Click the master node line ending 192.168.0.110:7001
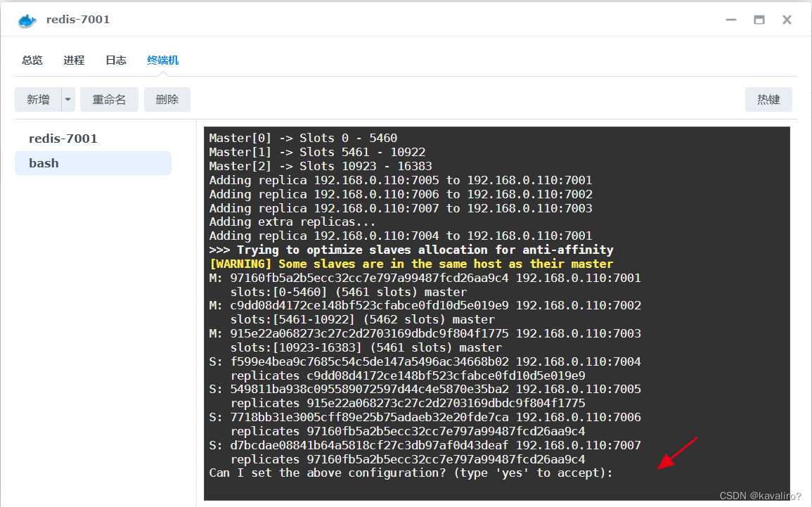This screenshot has height=507, width=812. pyautogui.click(x=425, y=278)
